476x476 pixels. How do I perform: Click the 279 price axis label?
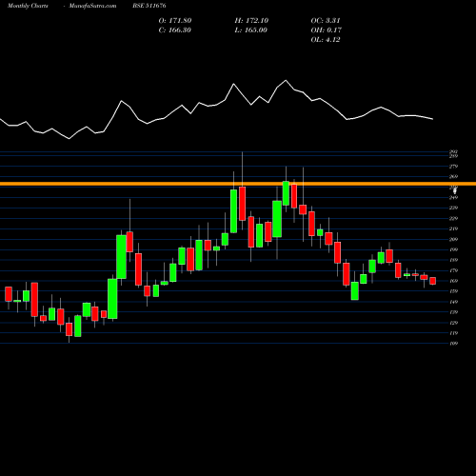tap(454, 167)
